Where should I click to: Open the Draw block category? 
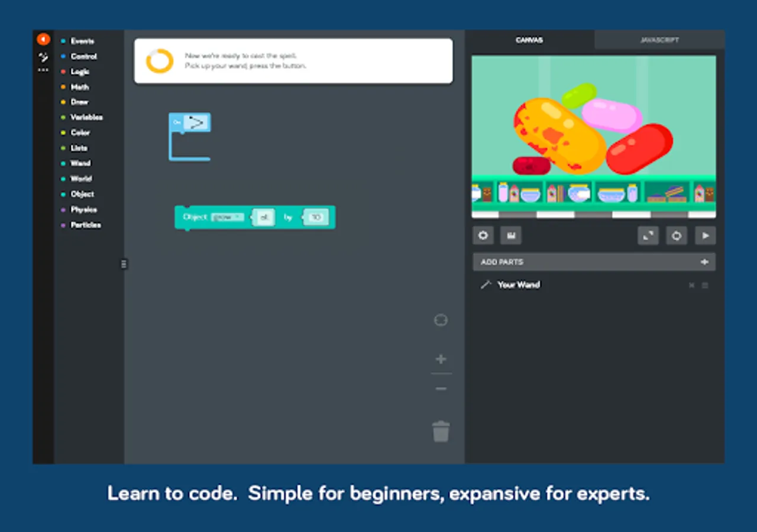click(x=79, y=102)
